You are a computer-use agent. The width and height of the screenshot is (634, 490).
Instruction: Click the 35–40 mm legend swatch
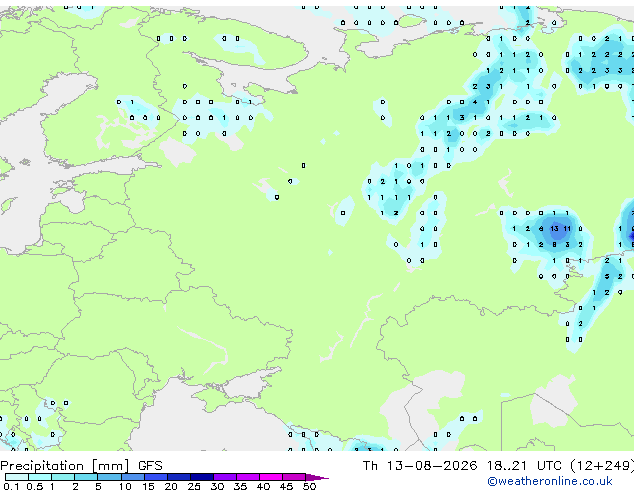point(247,477)
